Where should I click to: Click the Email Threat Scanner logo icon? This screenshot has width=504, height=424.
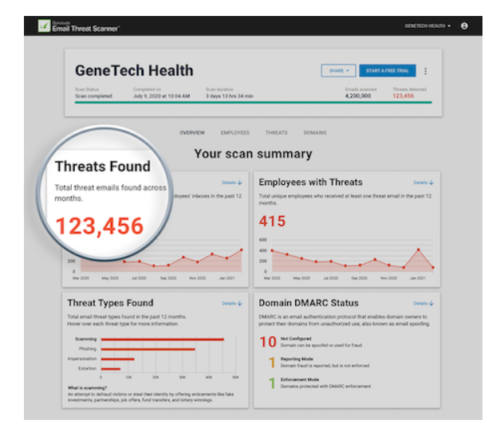pyautogui.click(x=44, y=26)
